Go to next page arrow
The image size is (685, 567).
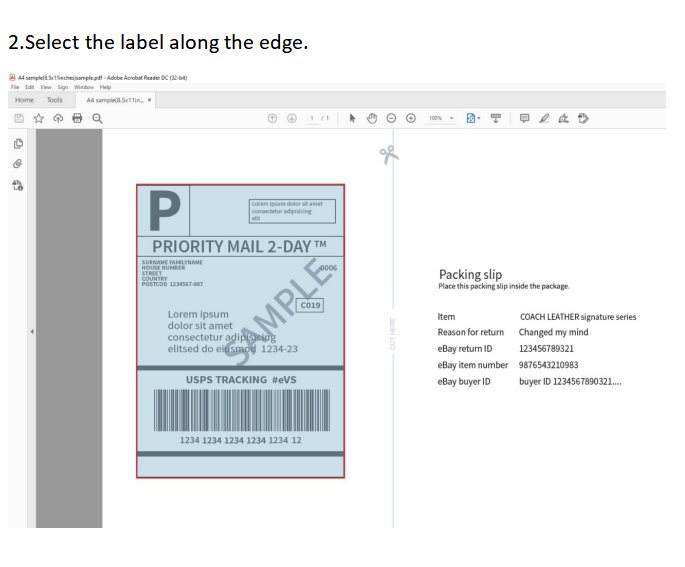pos(292,118)
